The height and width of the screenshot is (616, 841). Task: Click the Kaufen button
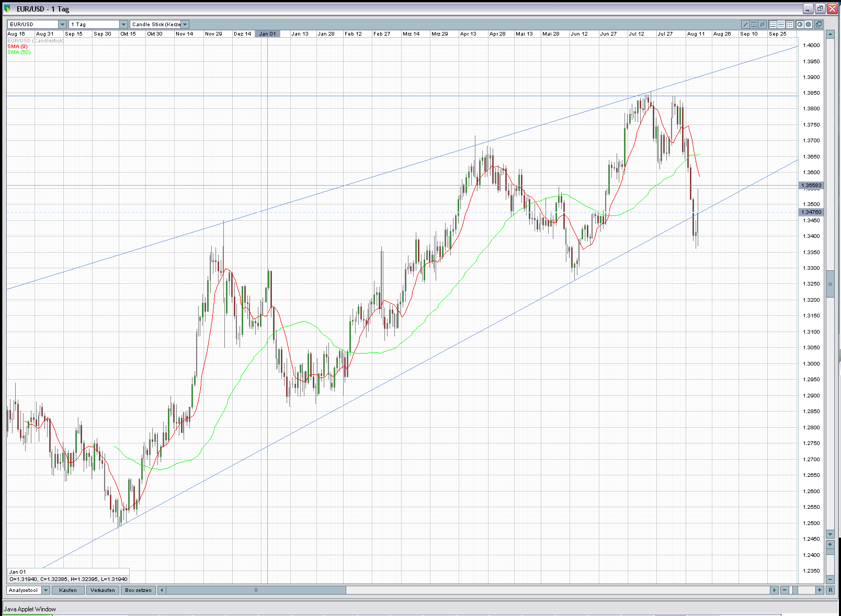click(x=68, y=590)
